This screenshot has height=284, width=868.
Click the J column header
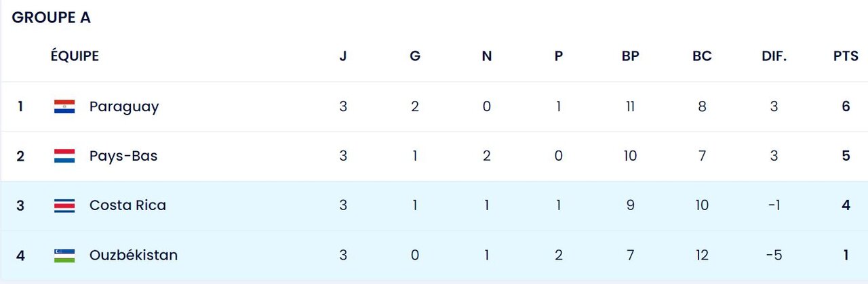pos(343,56)
